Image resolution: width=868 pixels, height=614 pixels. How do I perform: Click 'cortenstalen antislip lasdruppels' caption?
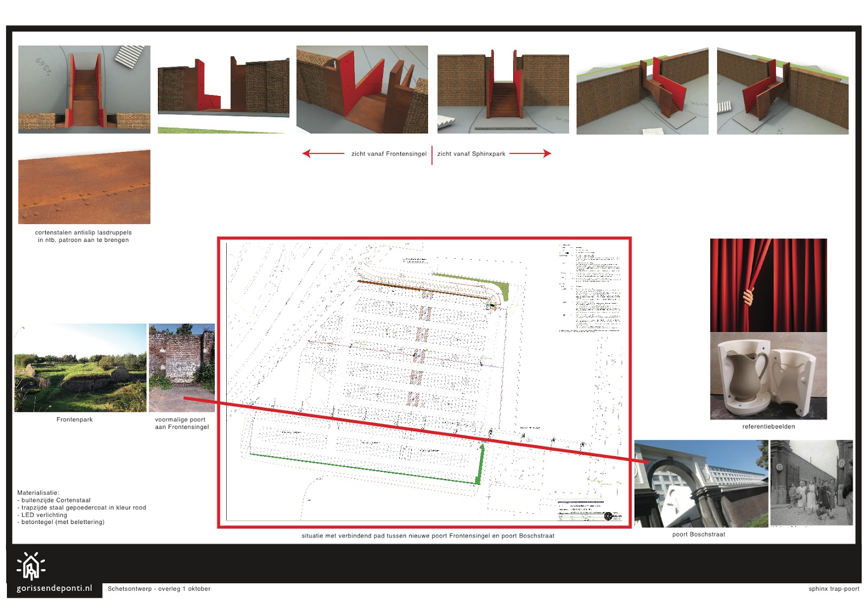[84, 233]
